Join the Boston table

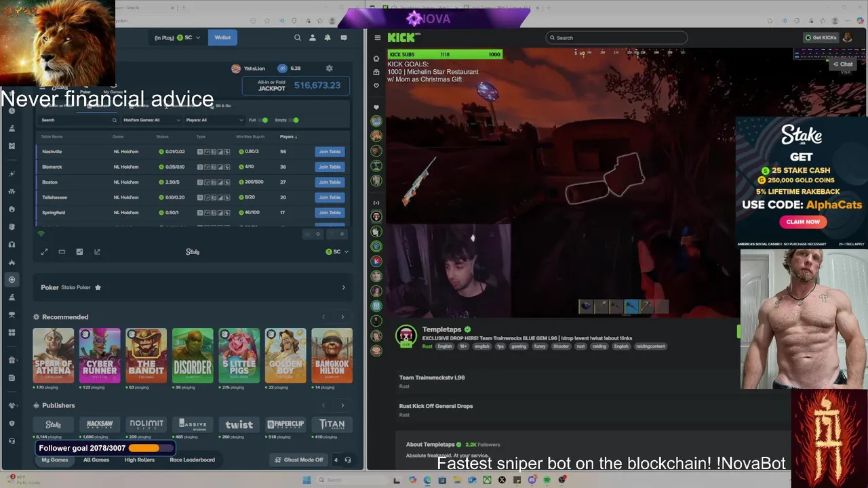[x=330, y=182]
